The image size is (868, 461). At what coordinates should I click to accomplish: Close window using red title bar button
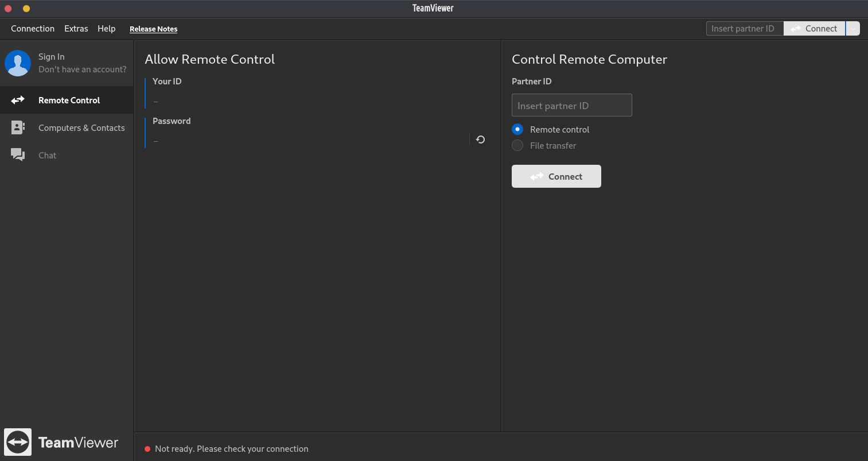(x=8, y=9)
